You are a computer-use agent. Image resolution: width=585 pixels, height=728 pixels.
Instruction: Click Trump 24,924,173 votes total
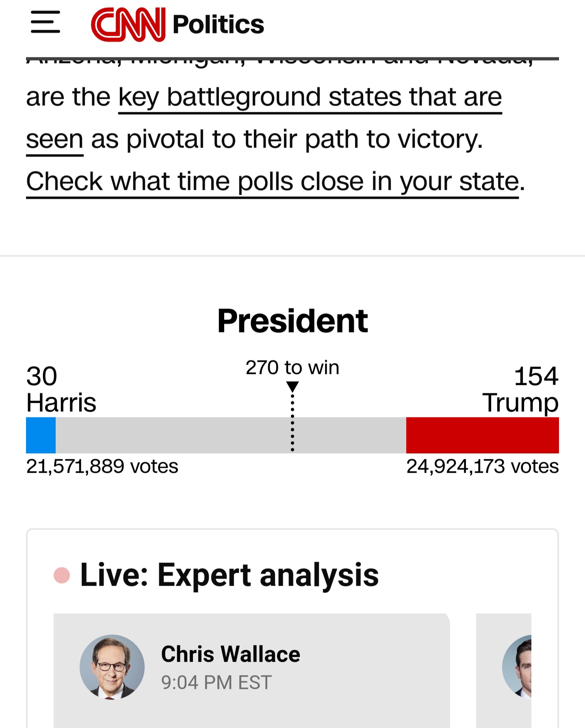(x=483, y=466)
